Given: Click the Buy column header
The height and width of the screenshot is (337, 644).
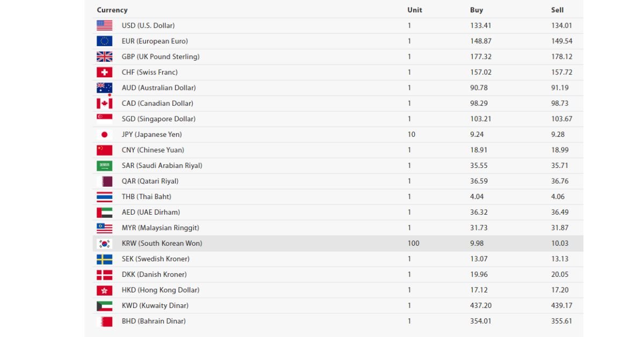Looking at the screenshot, I should coord(476,10).
